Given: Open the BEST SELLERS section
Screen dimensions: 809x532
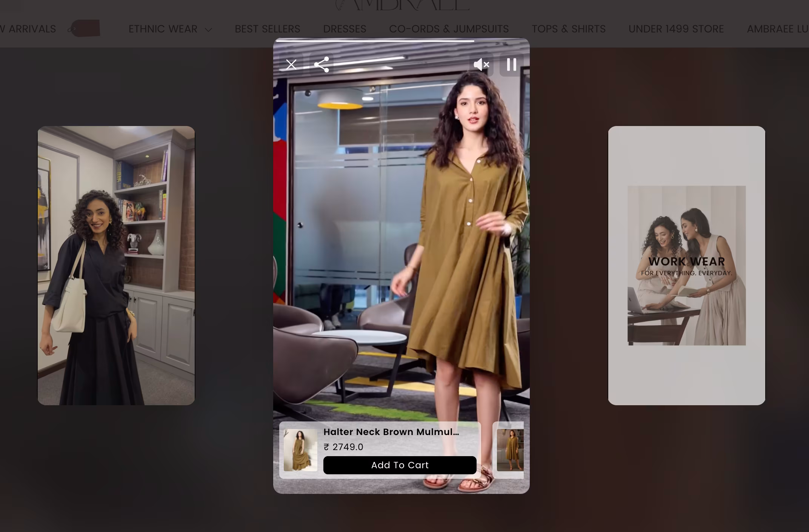Looking at the screenshot, I should (x=268, y=29).
